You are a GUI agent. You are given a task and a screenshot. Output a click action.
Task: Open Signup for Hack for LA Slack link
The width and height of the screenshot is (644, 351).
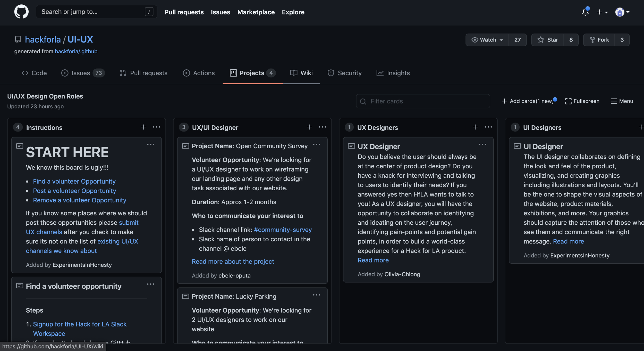coord(80,329)
